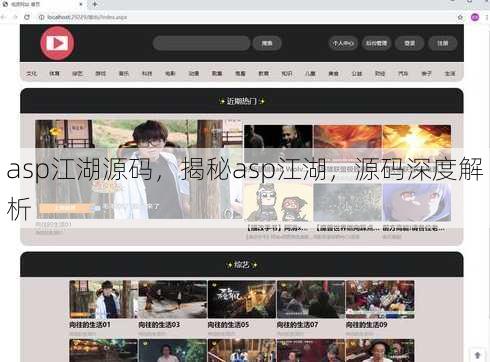Click the 综艺 section header bar

242,265
